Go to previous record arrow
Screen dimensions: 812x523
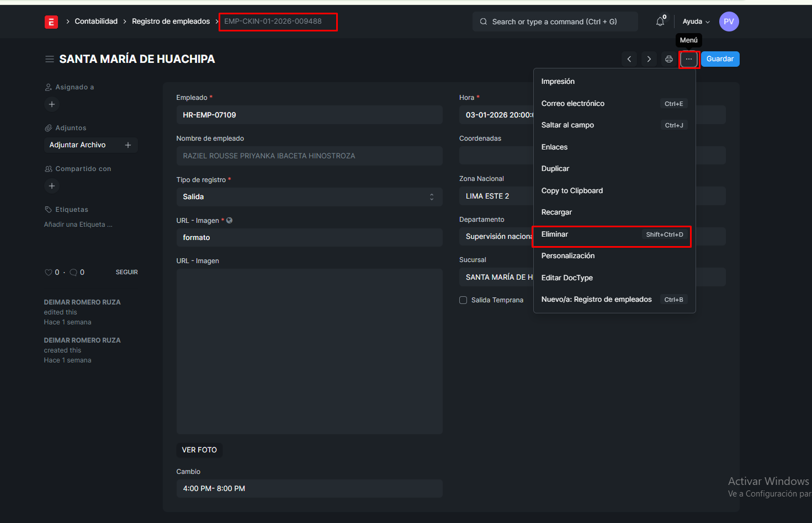pyautogui.click(x=629, y=59)
